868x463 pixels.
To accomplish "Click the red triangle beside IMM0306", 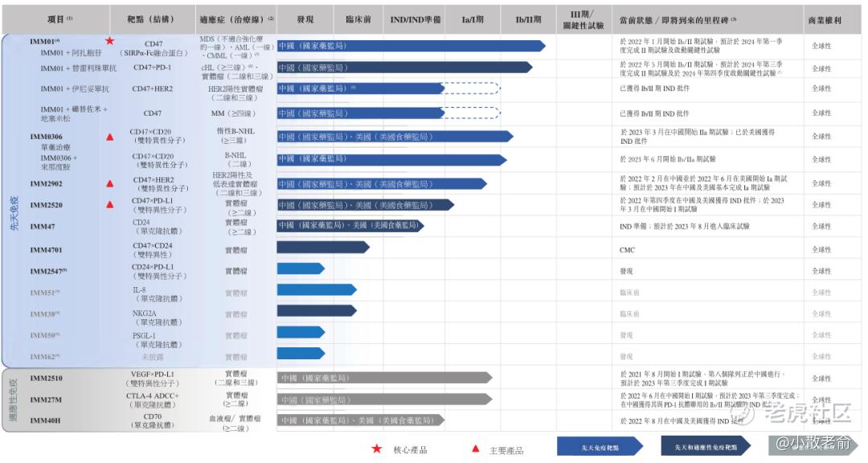I will (x=110, y=137).
